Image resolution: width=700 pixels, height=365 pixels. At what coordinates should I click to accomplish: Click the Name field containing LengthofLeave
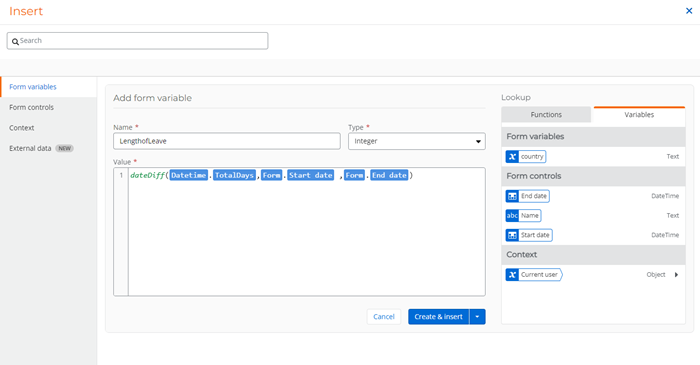pyautogui.click(x=227, y=141)
